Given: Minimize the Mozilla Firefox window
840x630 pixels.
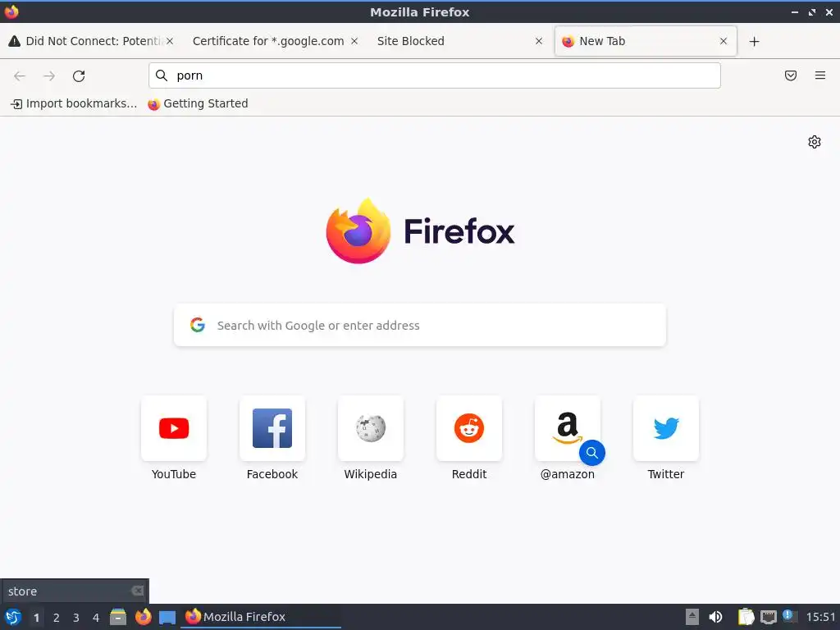Looking at the screenshot, I should [x=794, y=11].
